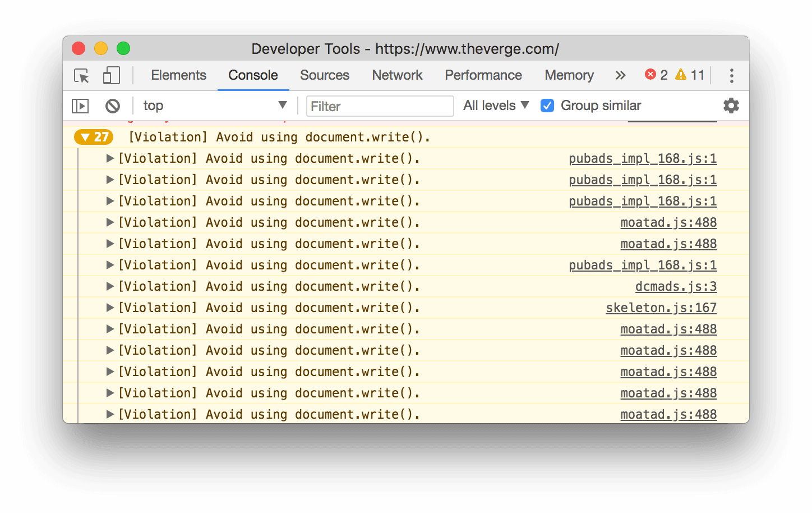
Task: Click the Filter text field
Action: tap(380, 106)
